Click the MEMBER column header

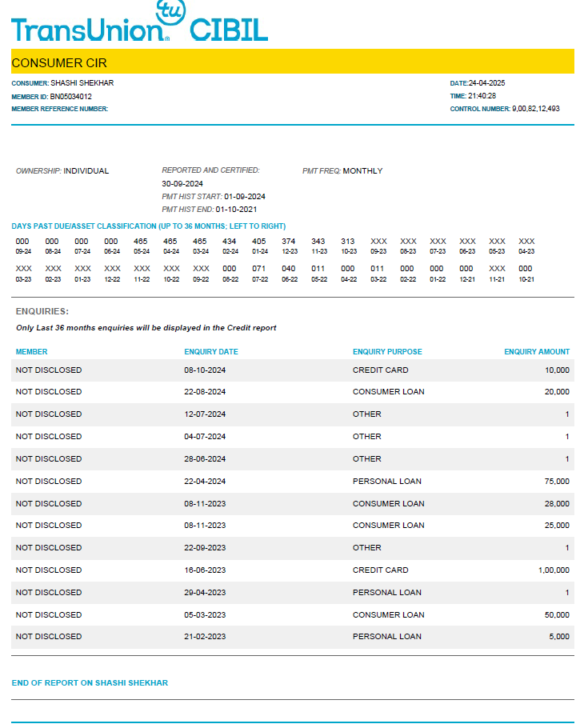click(31, 352)
